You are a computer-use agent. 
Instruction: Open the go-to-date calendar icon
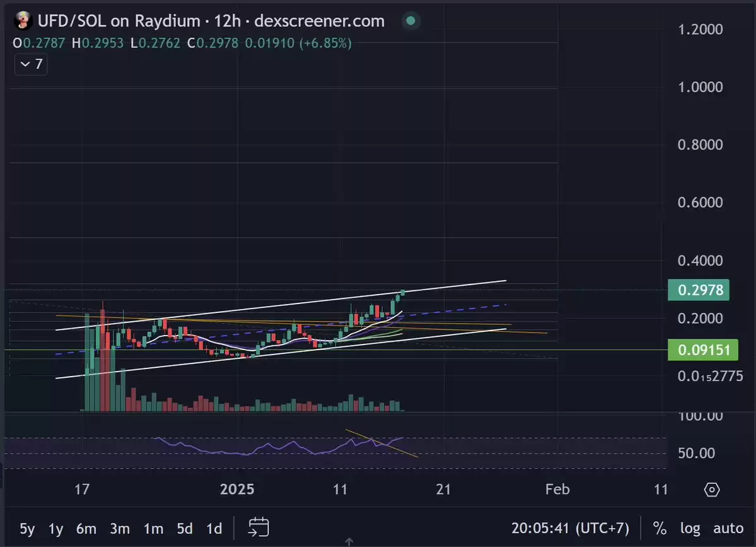259,527
